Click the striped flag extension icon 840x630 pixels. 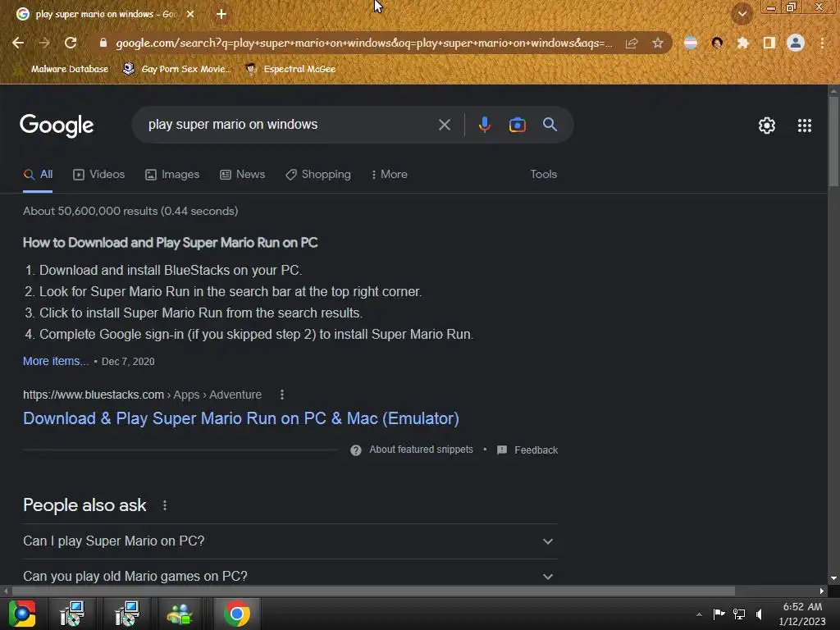[691, 43]
